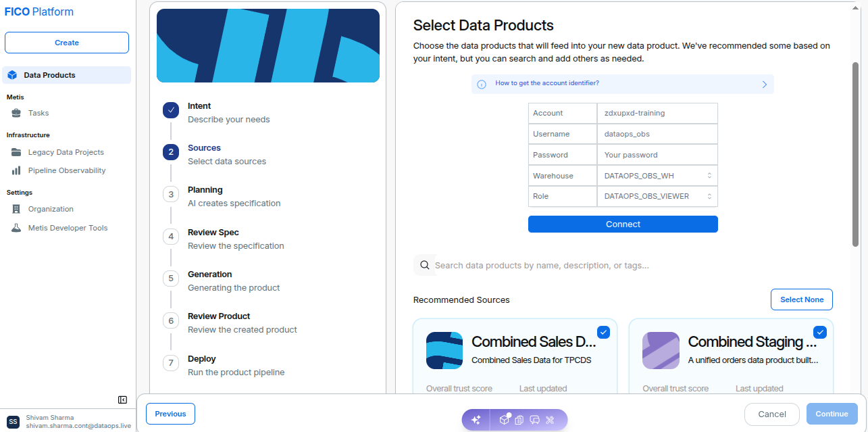Click the clipboard icon in purple toolbar
The image size is (868, 432).
pos(519,420)
